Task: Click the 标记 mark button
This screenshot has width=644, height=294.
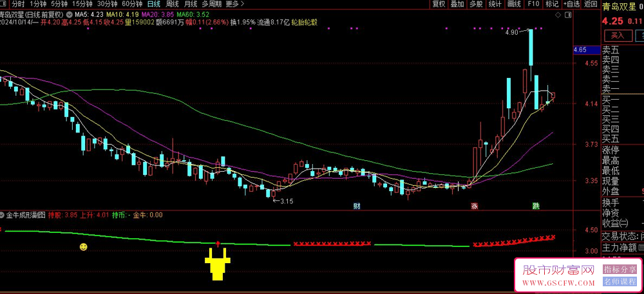Action: [x=552, y=4]
